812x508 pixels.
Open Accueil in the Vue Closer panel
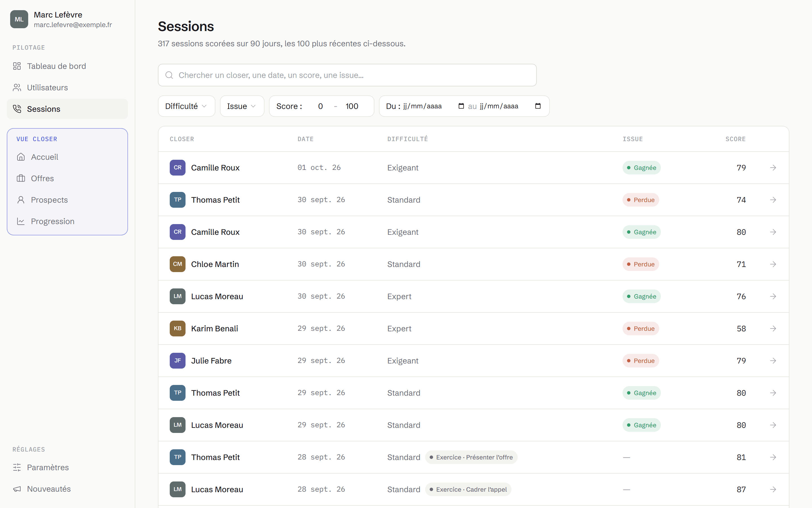(x=67, y=157)
